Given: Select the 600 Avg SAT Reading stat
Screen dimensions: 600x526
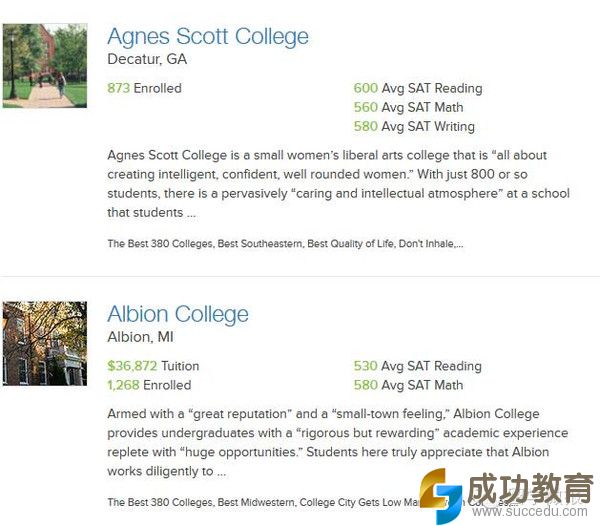Looking at the screenshot, I should [x=417, y=88].
